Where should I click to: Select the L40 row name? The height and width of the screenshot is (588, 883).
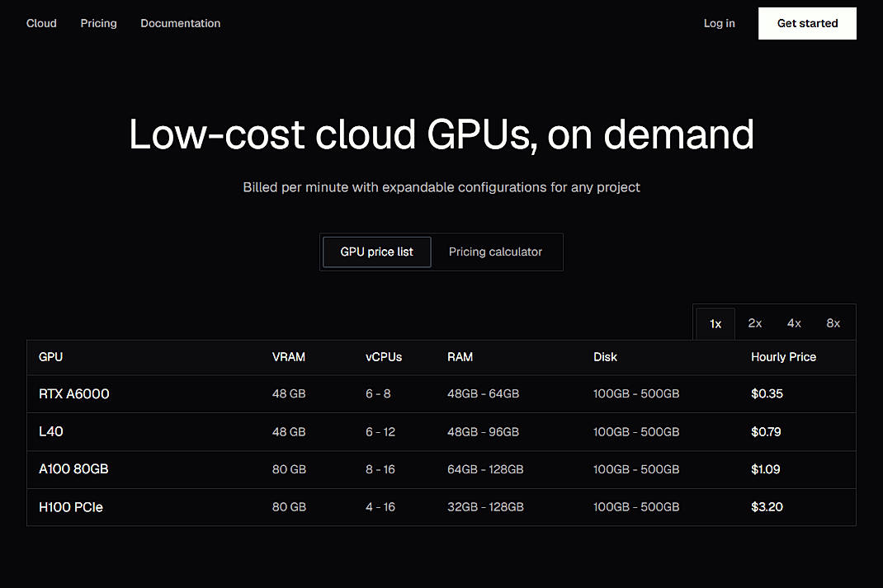(50, 431)
